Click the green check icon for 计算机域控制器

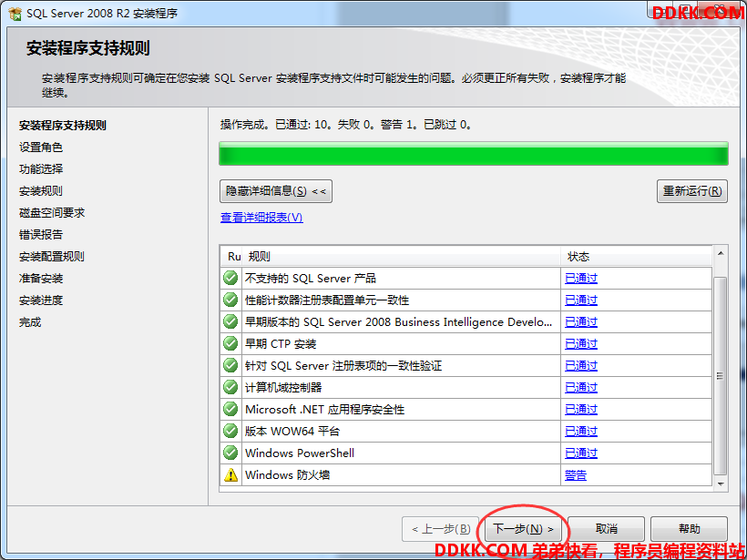pyautogui.click(x=230, y=387)
